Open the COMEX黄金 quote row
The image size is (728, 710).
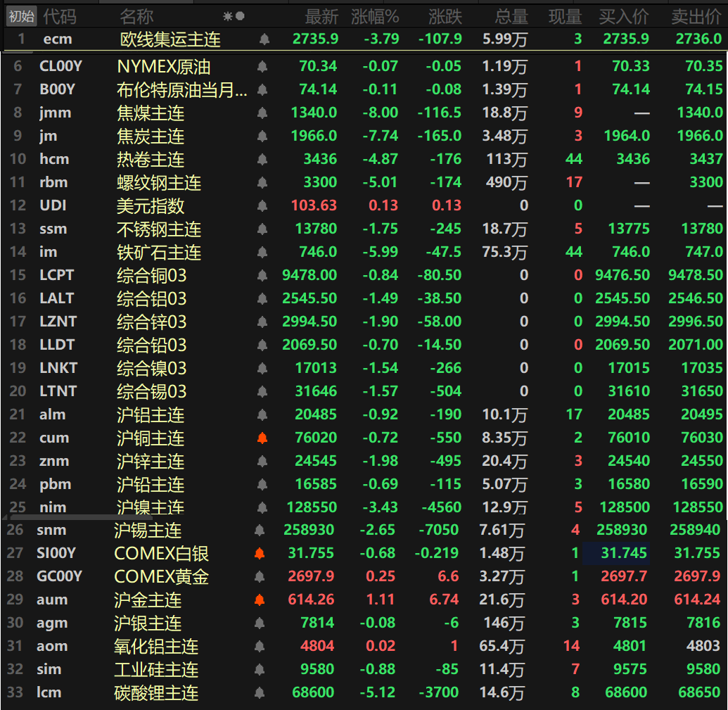(x=161, y=577)
